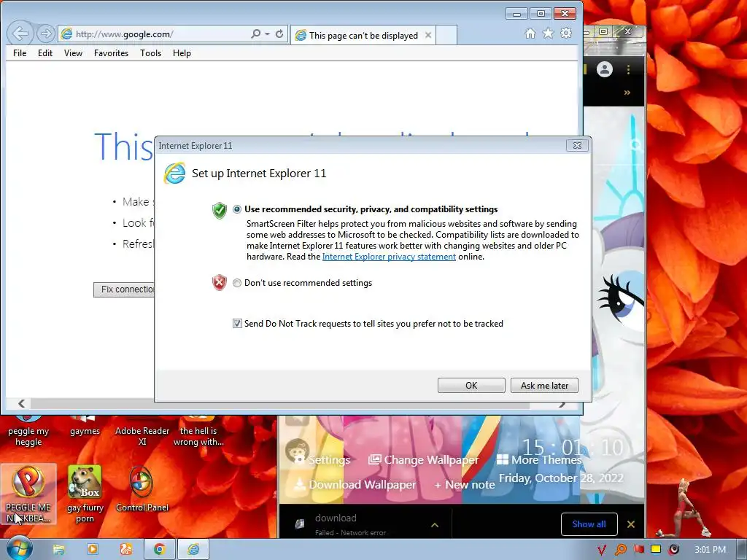Click the Internet Explorer forward arrow
Viewport: 747px width, 560px height.
[46, 34]
